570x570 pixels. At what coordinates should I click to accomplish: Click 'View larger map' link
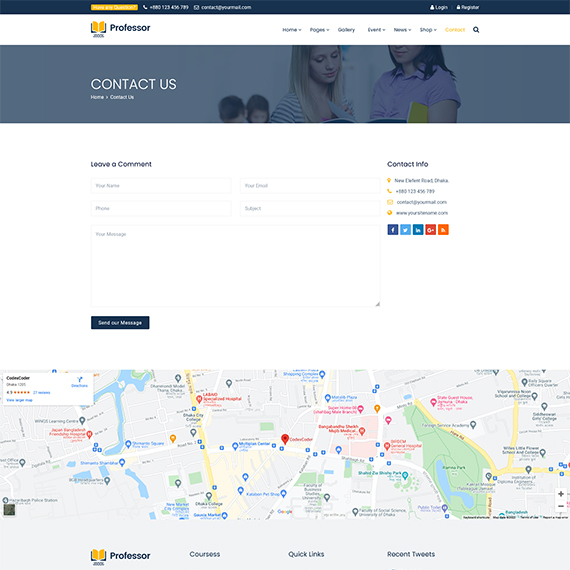(x=19, y=400)
